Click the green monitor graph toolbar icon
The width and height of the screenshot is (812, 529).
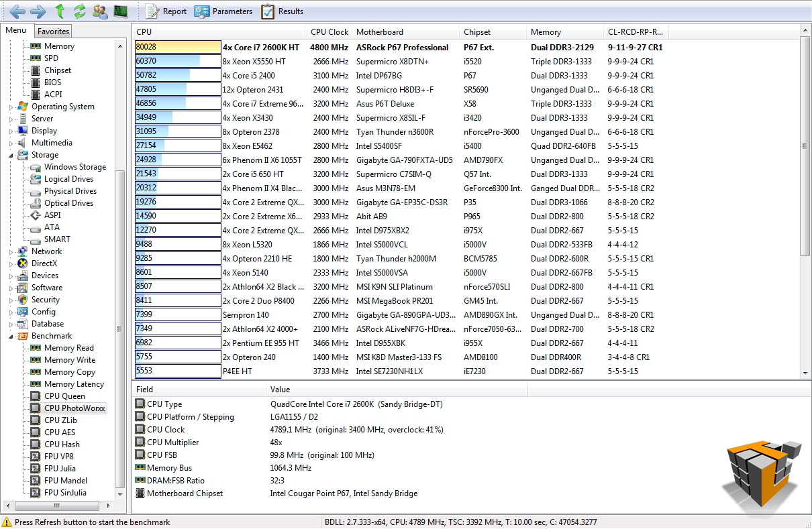coord(120,11)
